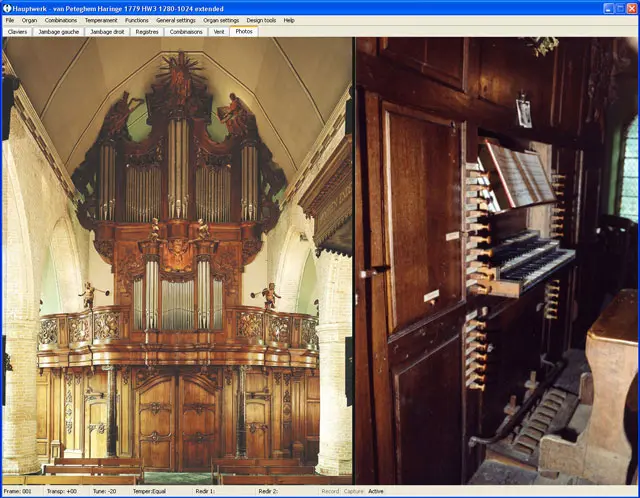
Task: Select the Jambage droit tab
Action: [108, 32]
